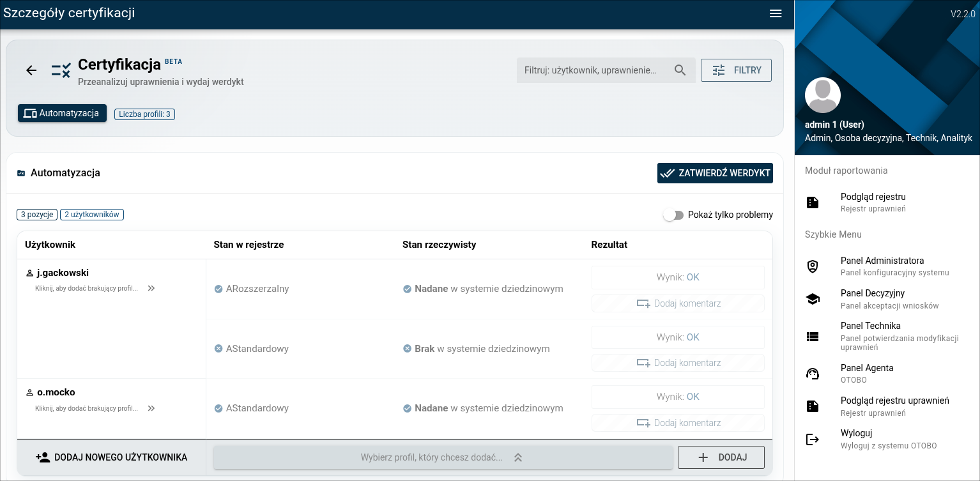Click the Panel Agenta headset icon
Viewport: 980px width, 481px height.
click(x=813, y=374)
